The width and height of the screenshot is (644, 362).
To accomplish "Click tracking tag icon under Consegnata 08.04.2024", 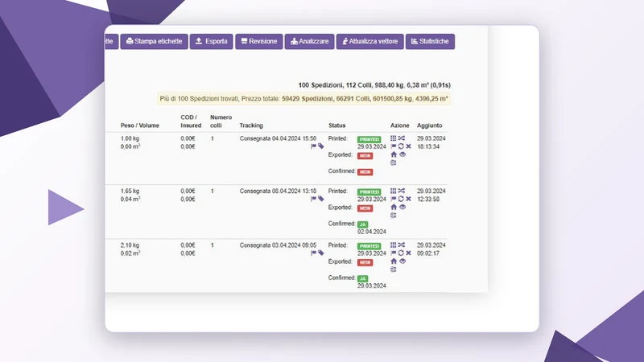I will click(x=320, y=199).
